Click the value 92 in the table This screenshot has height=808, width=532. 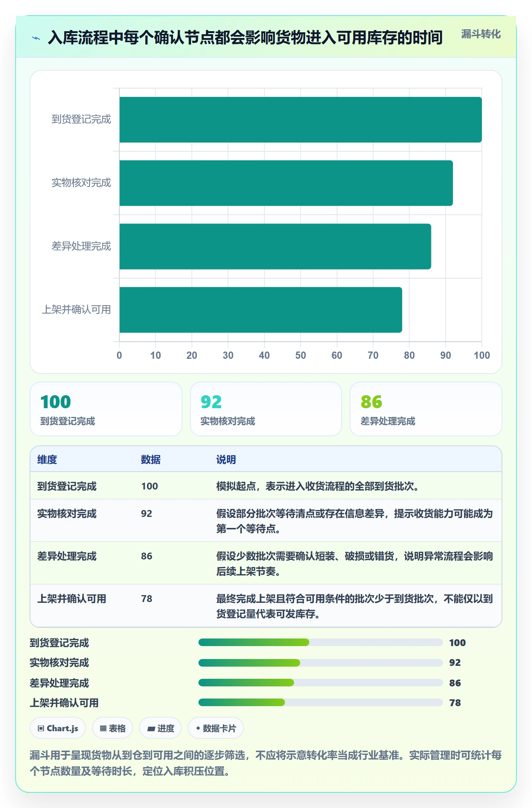(x=147, y=513)
